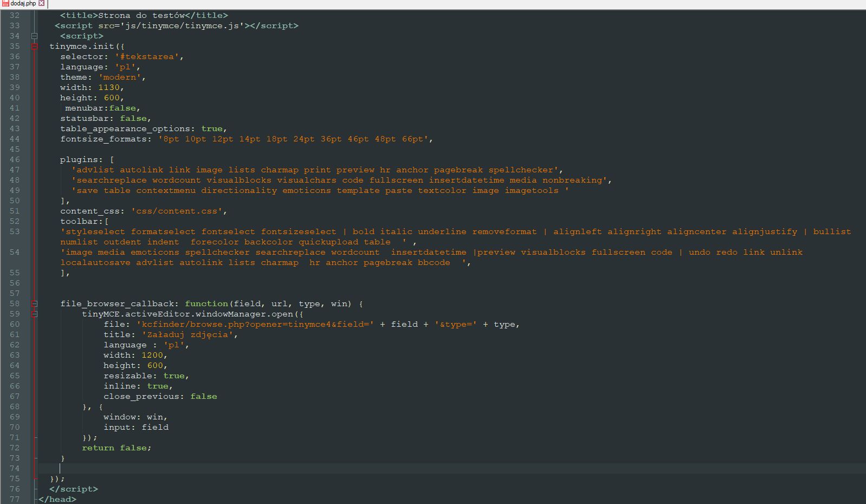Click the closing '</head>' tag
866x504 pixels.
pos(57,500)
